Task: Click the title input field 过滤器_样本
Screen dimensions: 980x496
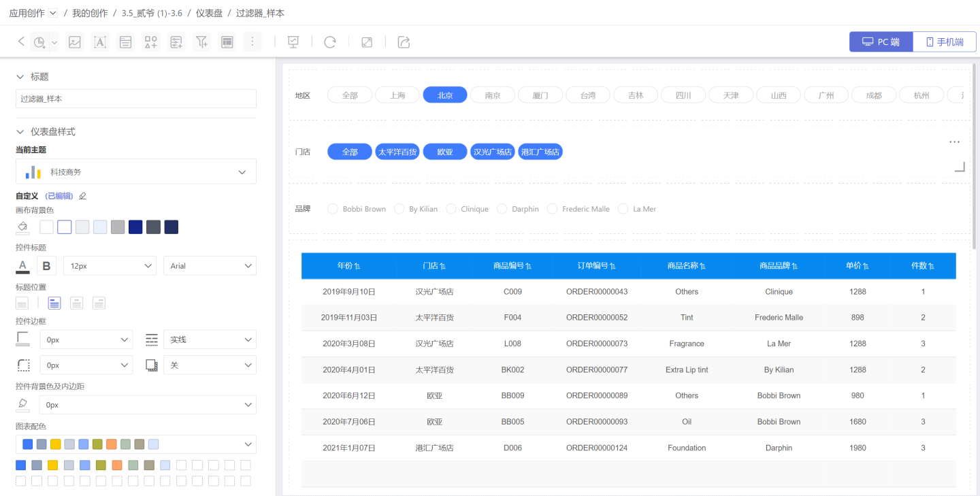Action: coord(136,99)
